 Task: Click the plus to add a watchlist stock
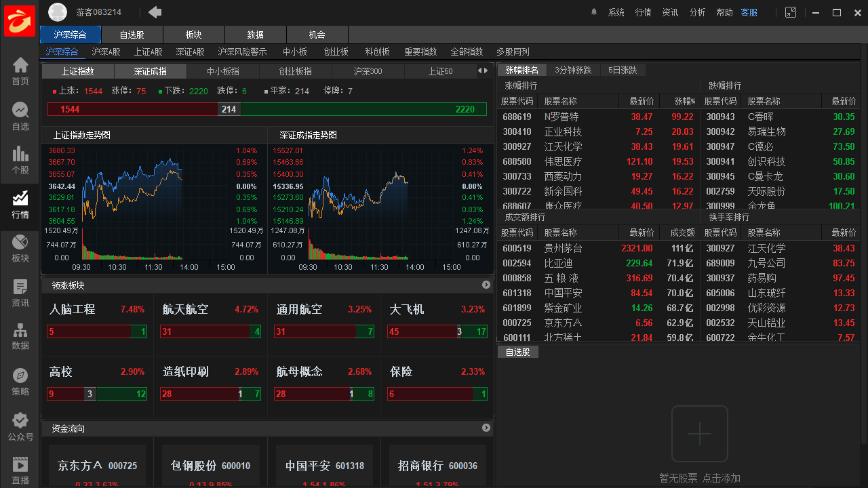[x=699, y=434]
